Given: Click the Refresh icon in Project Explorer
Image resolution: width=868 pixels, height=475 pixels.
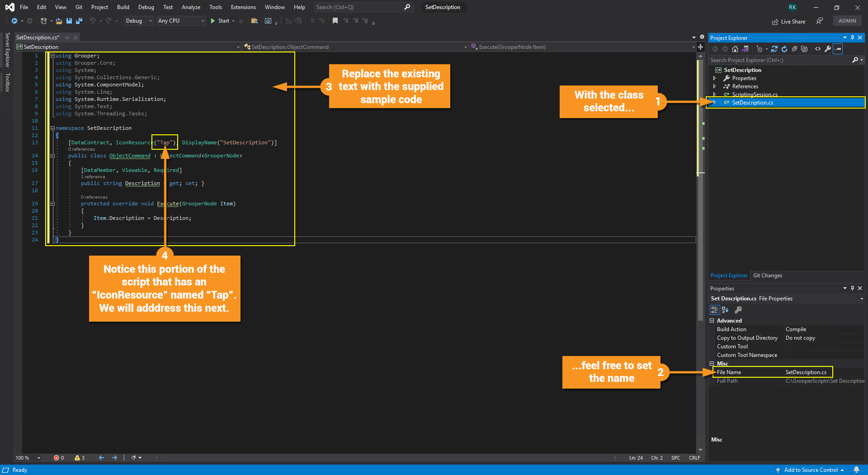Looking at the screenshot, I should 784,49.
